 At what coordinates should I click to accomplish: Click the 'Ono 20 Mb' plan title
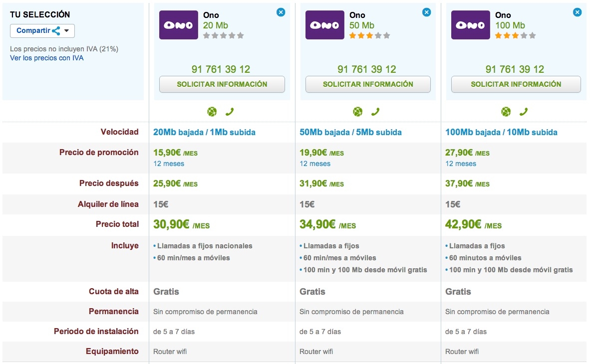click(216, 20)
